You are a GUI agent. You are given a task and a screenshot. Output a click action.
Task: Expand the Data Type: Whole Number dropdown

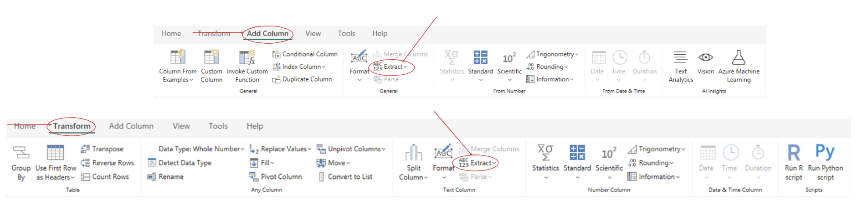tap(201, 149)
